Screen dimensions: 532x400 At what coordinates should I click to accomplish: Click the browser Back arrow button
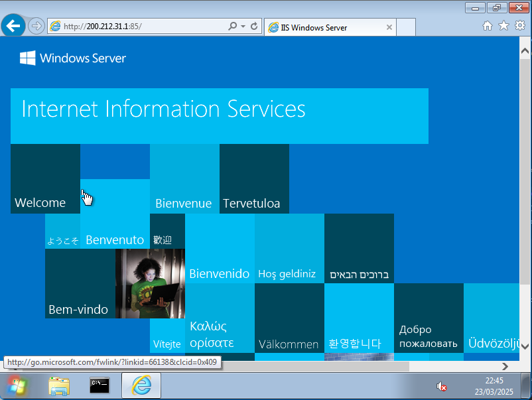pos(13,27)
